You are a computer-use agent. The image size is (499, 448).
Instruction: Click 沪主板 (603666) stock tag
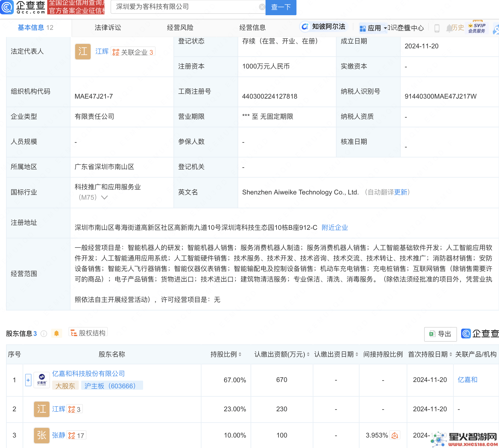112,386
